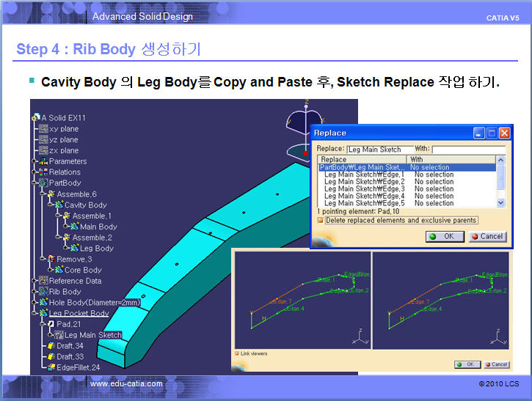Click the Parameters node icon
532x401 pixels.
pos(43,161)
